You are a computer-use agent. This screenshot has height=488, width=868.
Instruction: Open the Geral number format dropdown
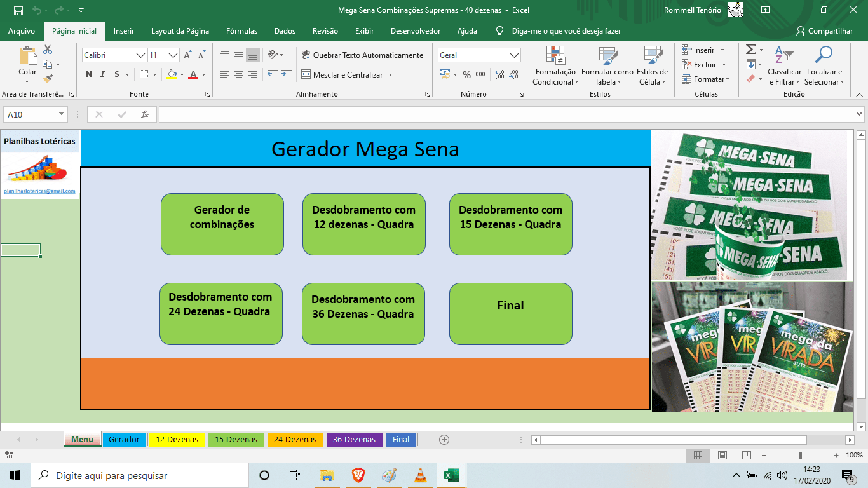(514, 55)
